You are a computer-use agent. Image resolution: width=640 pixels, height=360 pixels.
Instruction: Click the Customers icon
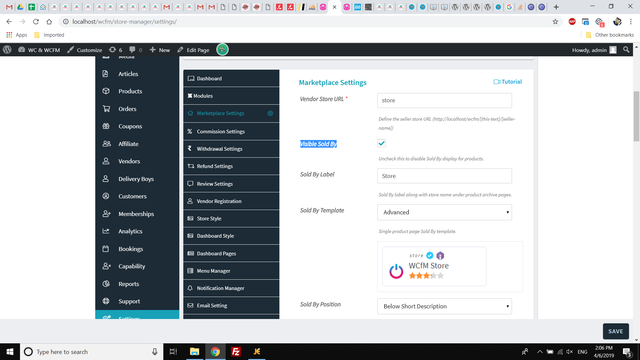click(x=106, y=196)
